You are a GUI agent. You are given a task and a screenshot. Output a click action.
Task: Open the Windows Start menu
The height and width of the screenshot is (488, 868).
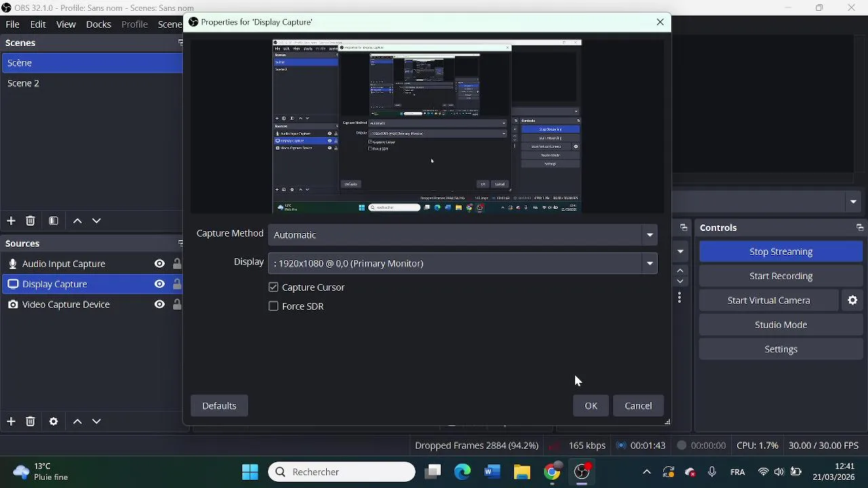coord(250,472)
